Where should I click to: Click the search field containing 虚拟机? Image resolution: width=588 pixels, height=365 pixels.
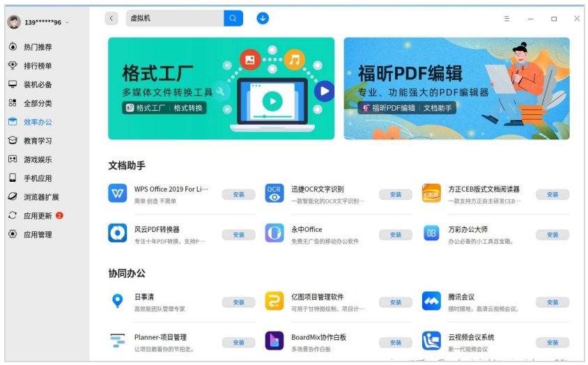tap(174, 18)
